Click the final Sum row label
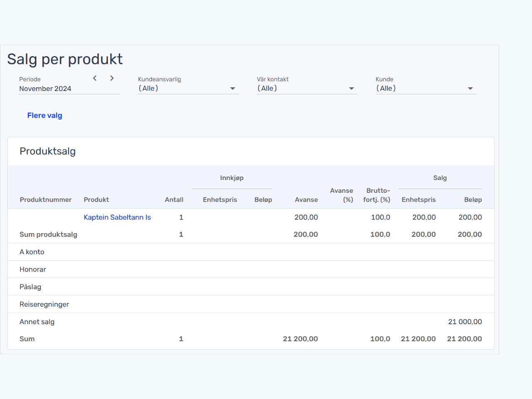The height and width of the screenshot is (399, 532). [x=27, y=339]
